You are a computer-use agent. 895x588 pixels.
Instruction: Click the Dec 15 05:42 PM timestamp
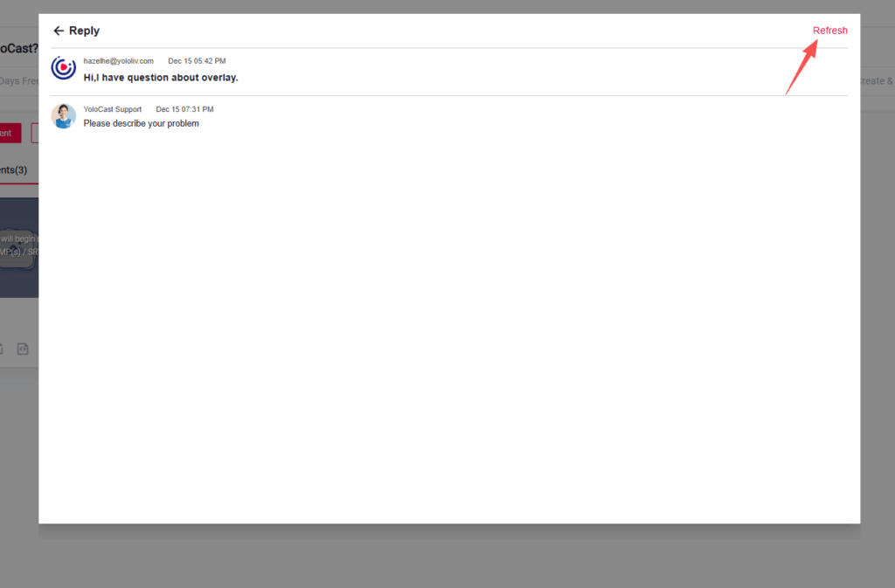click(x=197, y=61)
